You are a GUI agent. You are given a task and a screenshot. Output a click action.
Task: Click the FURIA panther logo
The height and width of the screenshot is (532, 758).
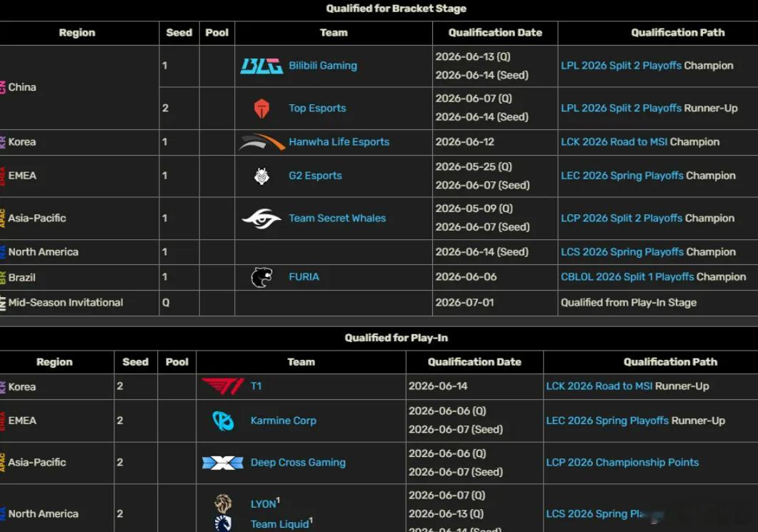pyautogui.click(x=261, y=277)
